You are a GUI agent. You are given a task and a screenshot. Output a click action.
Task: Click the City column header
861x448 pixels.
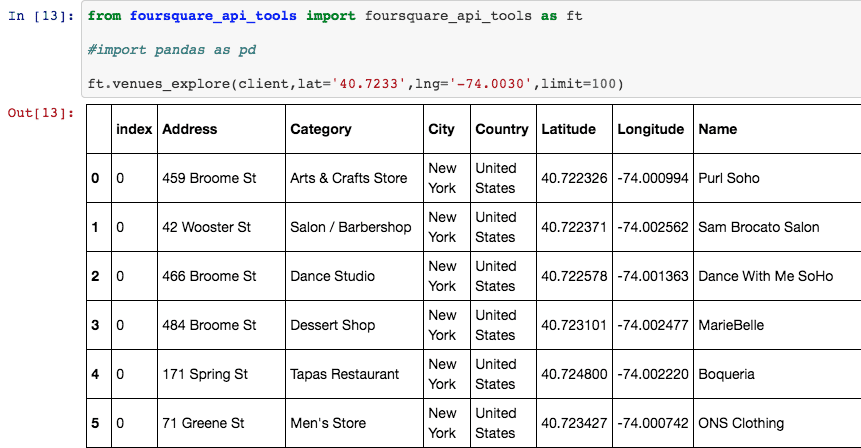[441, 129]
